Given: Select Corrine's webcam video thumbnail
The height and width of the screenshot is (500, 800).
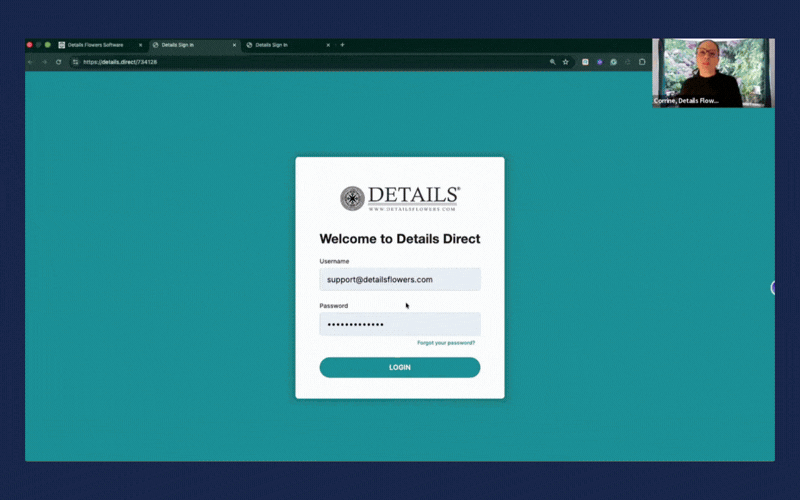Looking at the screenshot, I should tap(712, 72).
